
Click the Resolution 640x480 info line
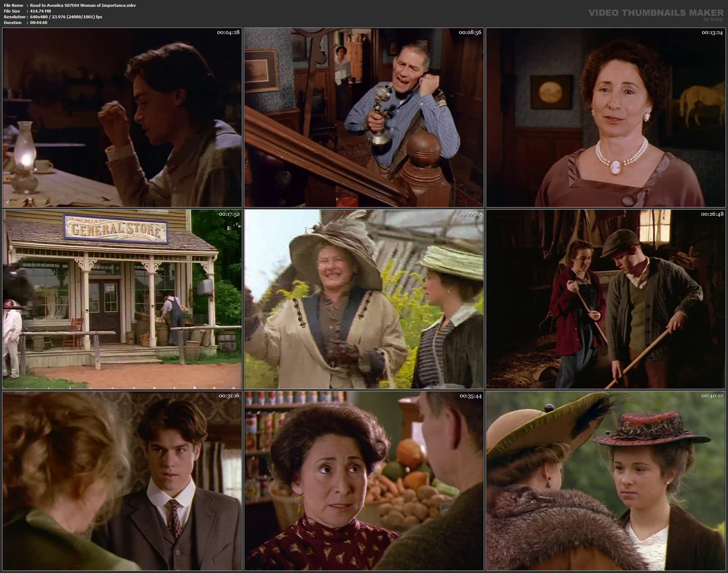[x=53, y=17]
